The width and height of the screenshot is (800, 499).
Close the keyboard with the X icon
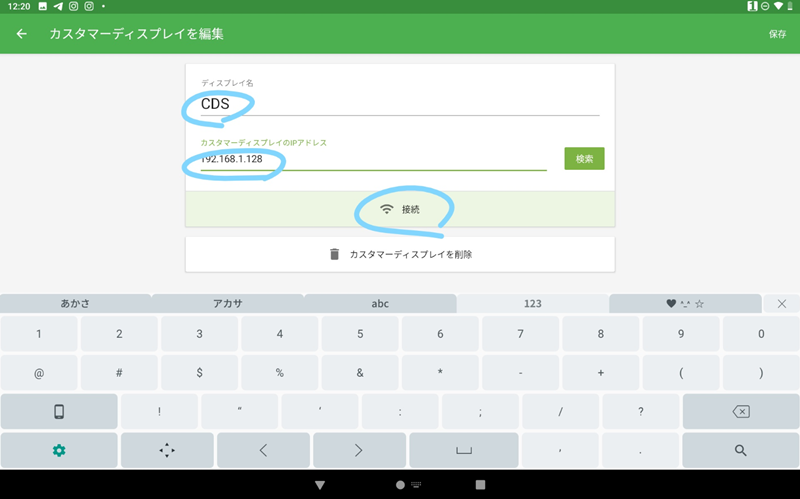(x=782, y=304)
